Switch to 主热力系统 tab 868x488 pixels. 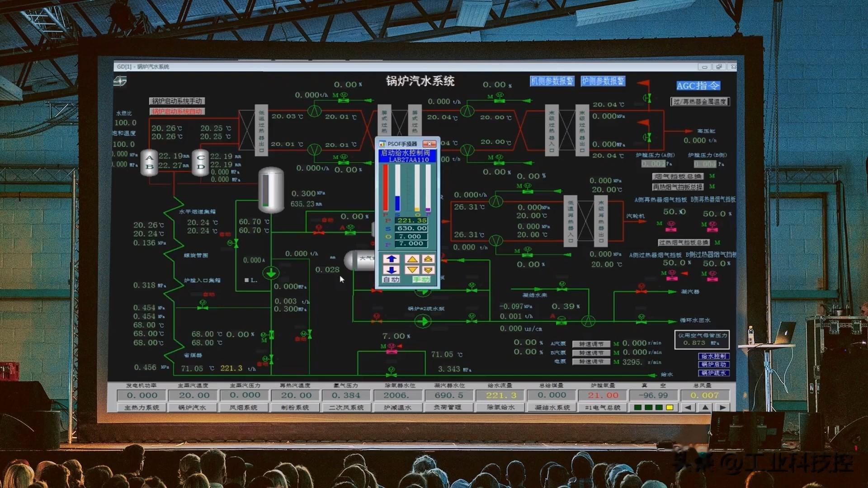142,408
